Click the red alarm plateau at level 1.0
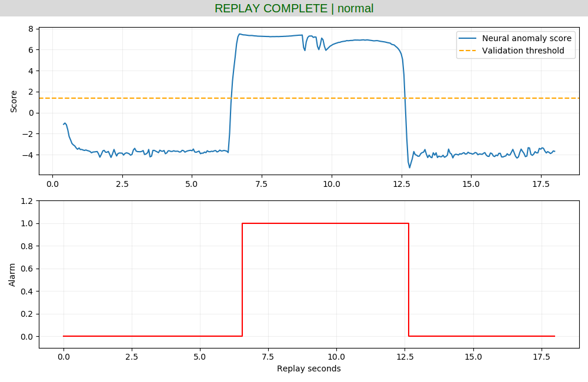The image size is (588, 382). (325, 223)
